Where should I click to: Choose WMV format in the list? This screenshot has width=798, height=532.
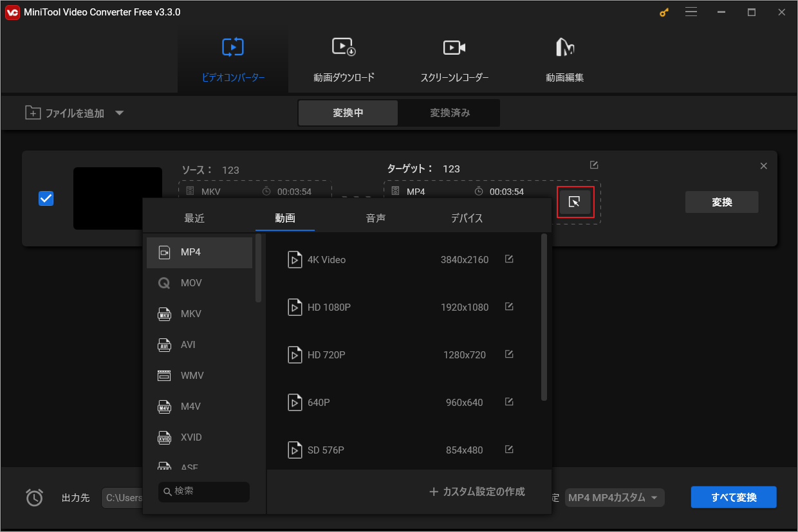tap(199, 376)
